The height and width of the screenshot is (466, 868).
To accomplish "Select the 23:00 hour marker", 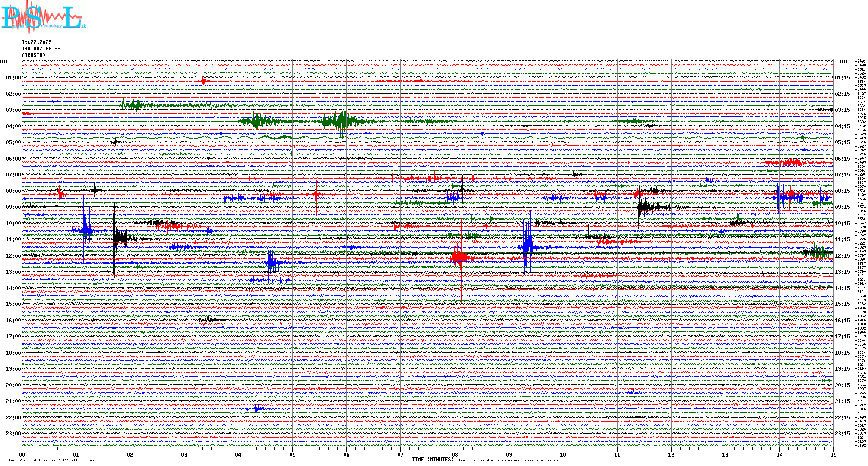I will click(13, 434).
